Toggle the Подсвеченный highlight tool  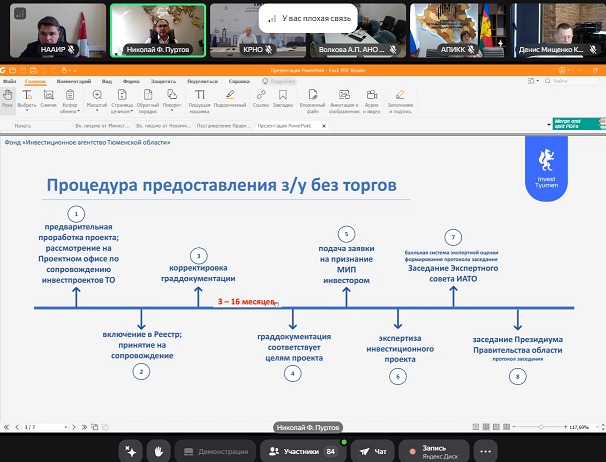[x=230, y=97]
